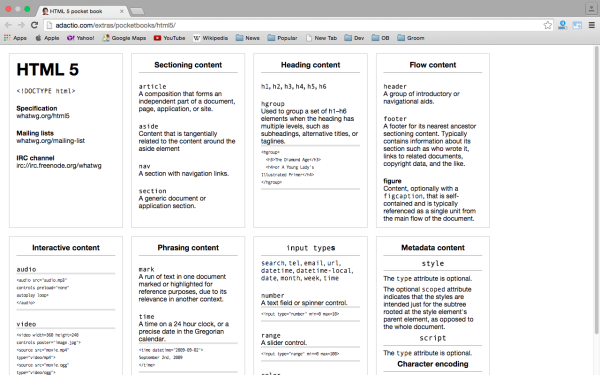600x375 pixels.
Task: Click the script subheading in Metadata content
Action: 433,338
